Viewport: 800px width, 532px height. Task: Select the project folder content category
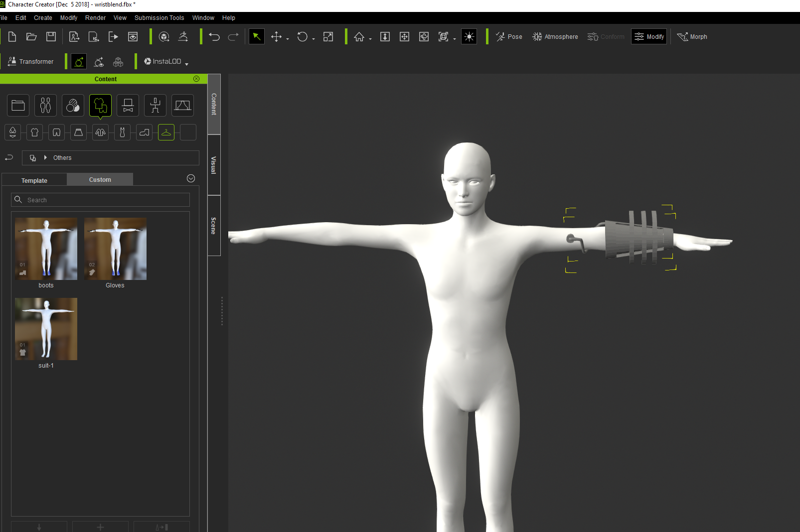18,105
